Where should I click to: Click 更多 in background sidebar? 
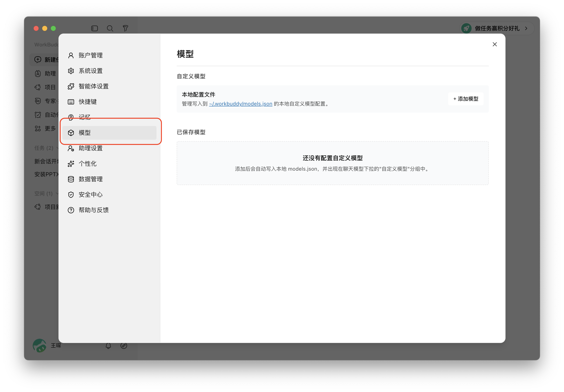[50, 129]
